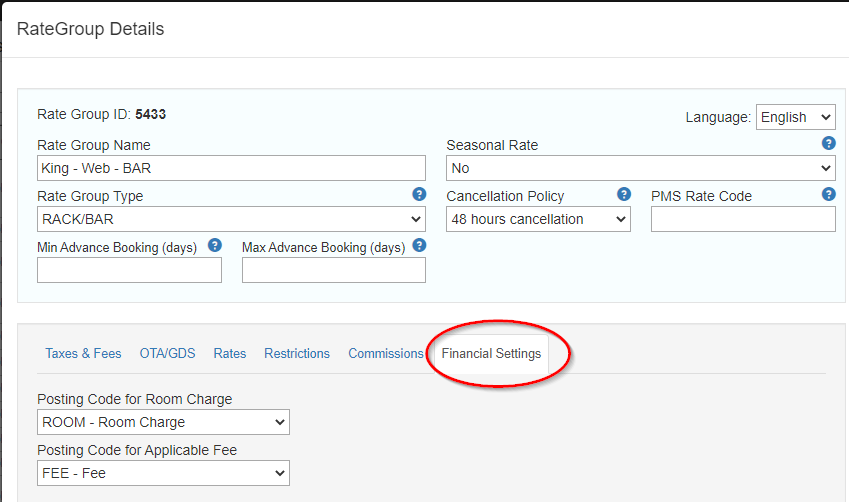The image size is (849, 502).
Task: Open the Restrictions tab
Action: (x=297, y=354)
